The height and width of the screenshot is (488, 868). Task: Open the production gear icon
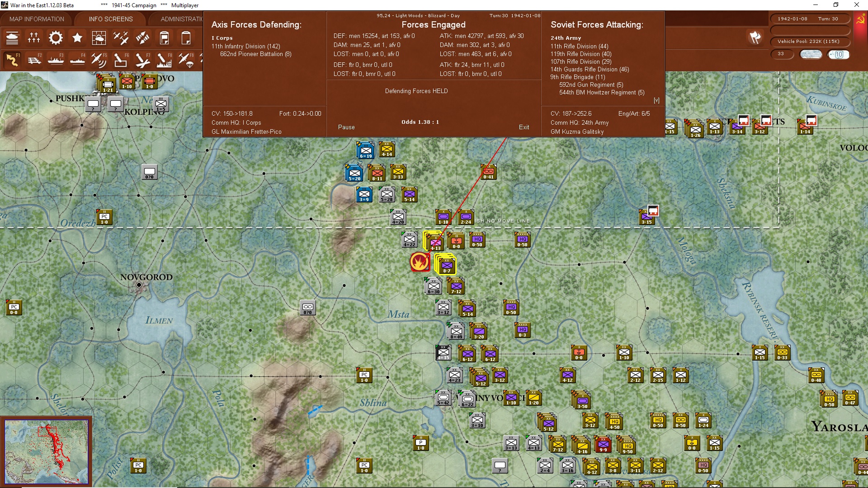coord(56,38)
